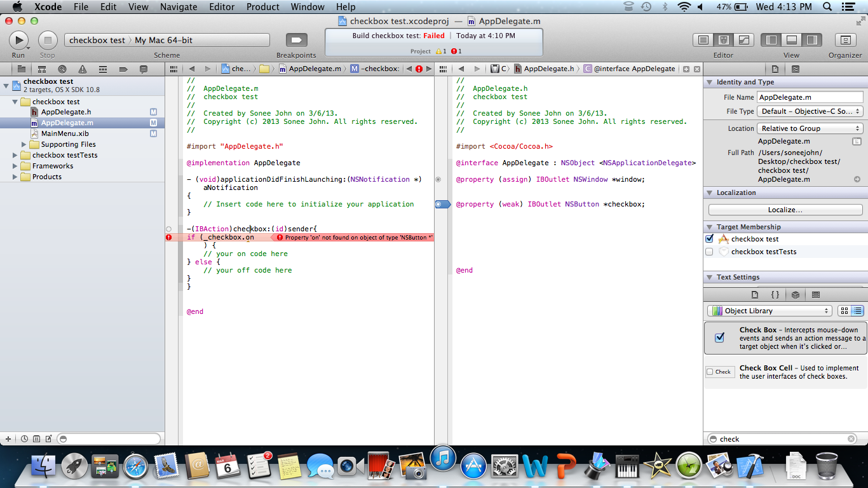Screen dimensions: 868x488
Task: Uncheck checkbox test target membership
Action: click(x=710, y=239)
